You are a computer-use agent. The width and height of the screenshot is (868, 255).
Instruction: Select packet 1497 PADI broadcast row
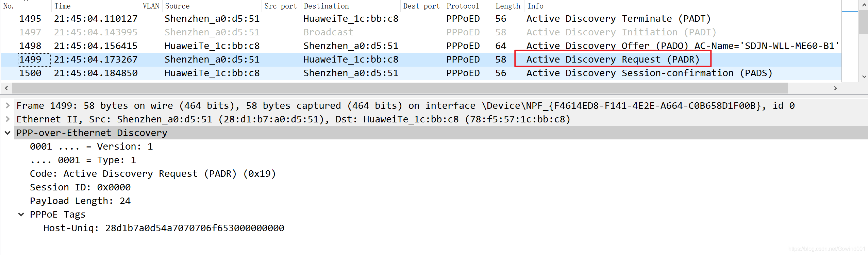pos(421,32)
